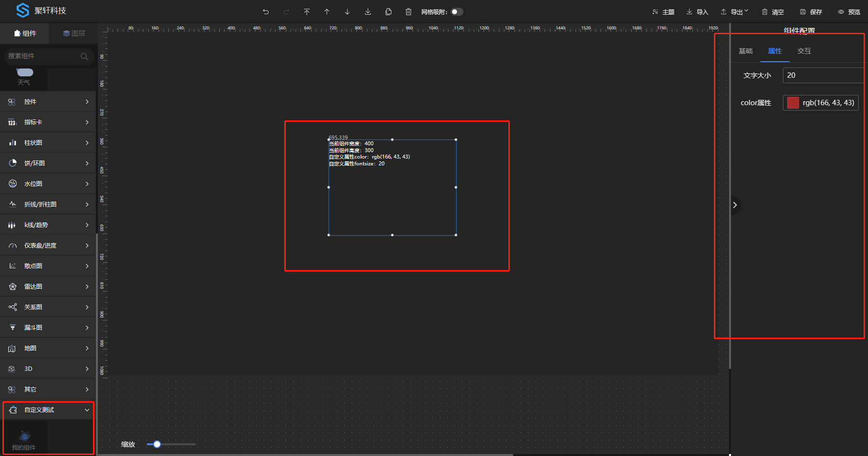
Task: Expand the 水位图 category
Action: tap(48, 184)
